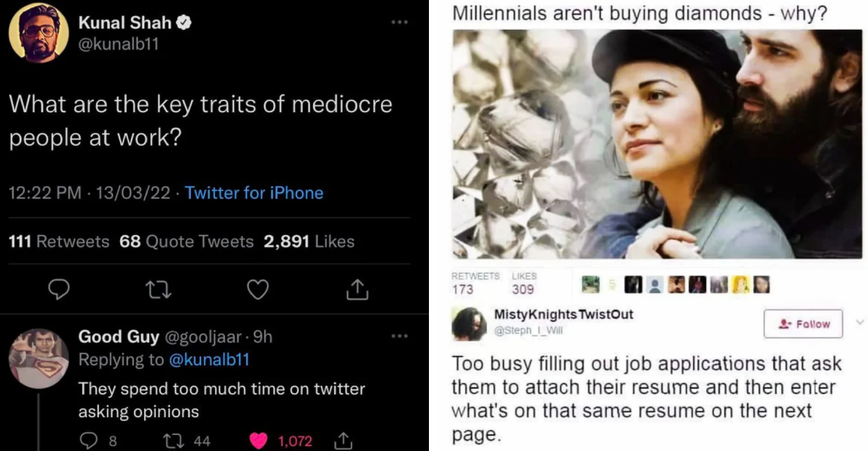The image size is (868, 451).
Task: Open Kunal Shah's profile picture
Action: point(38,32)
